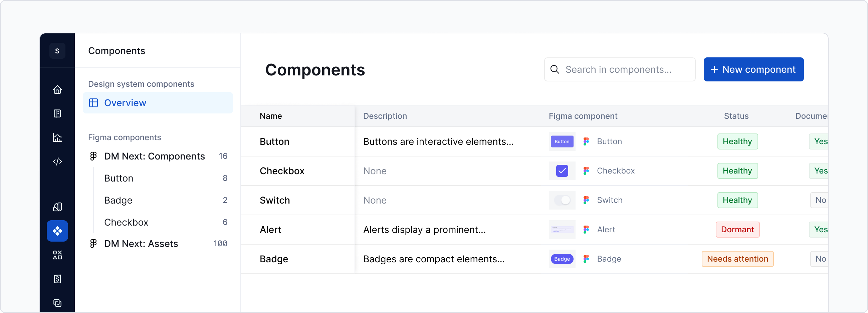Select Badge under Figma components
The height and width of the screenshot is (313, 868).
pyautogui.click(x=118, y=200)
